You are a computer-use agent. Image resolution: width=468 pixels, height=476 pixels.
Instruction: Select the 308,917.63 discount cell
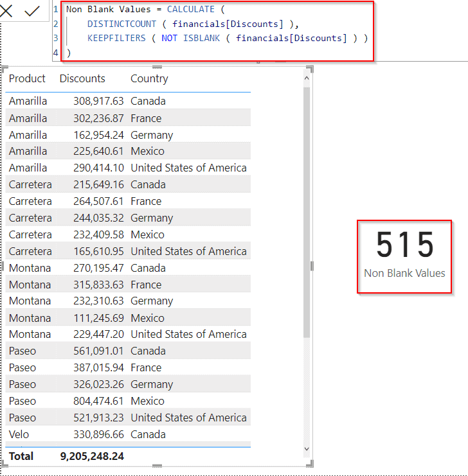[x=98, y=101]
